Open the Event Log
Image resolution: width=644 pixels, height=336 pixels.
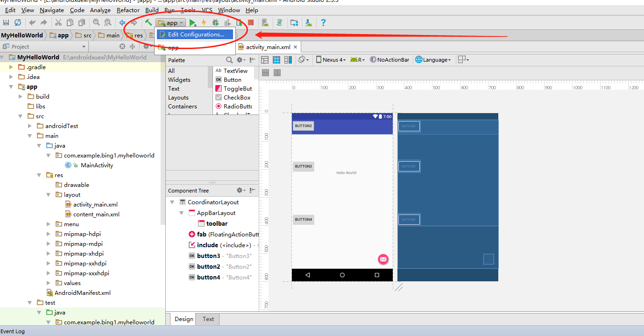pos(13,331)
